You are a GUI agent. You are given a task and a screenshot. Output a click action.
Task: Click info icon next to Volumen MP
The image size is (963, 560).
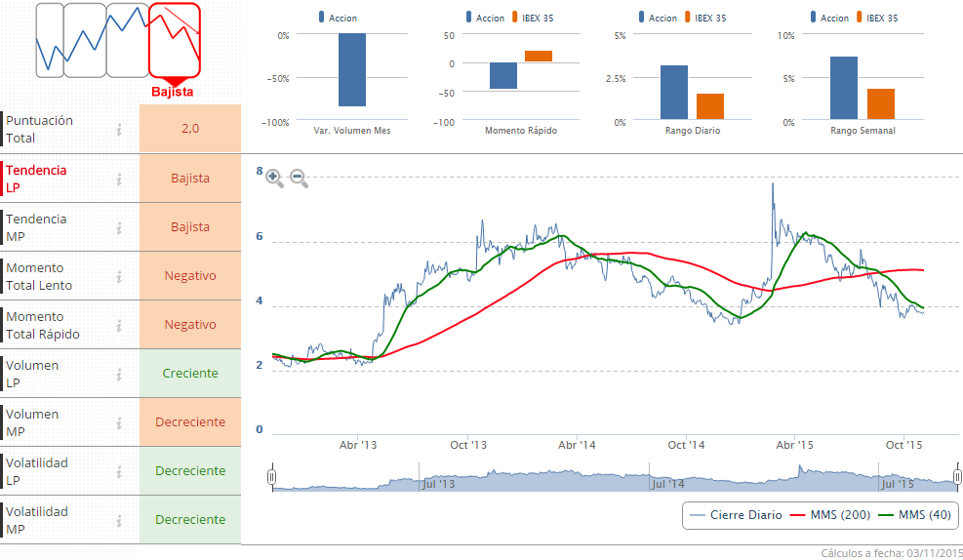pos(118,422)
